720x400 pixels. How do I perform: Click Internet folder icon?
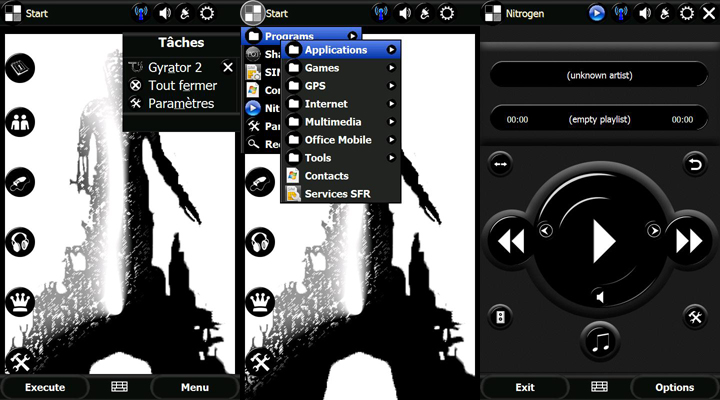pos(293,104)
